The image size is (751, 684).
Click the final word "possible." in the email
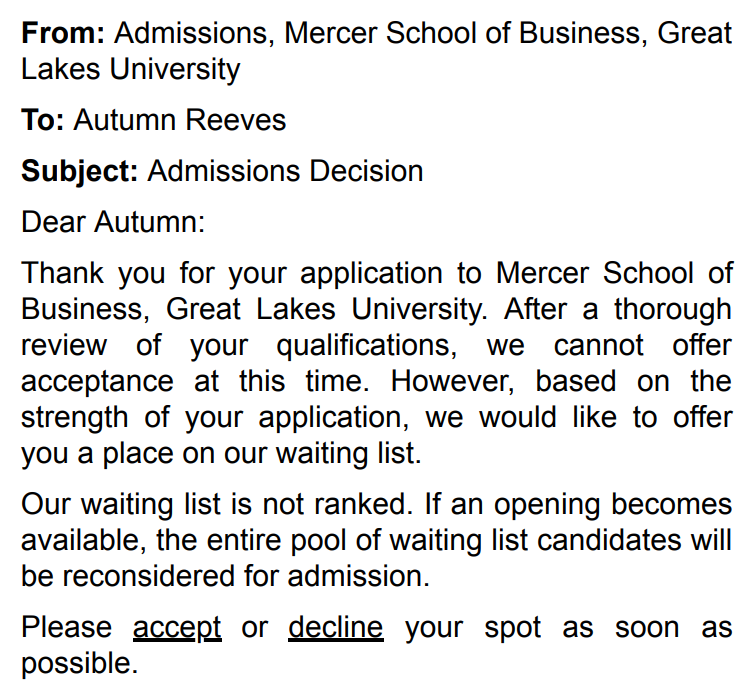(79, 663)
